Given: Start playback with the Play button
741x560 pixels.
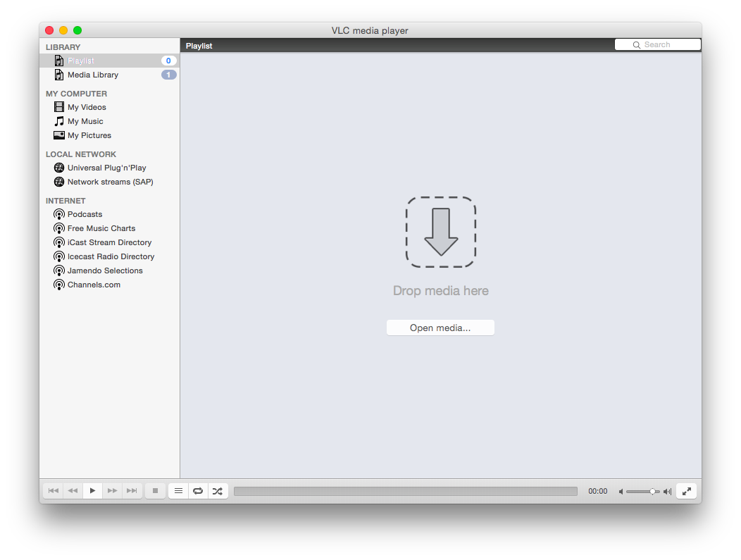Looking at the screenshot, I should [x=93, y=491].
